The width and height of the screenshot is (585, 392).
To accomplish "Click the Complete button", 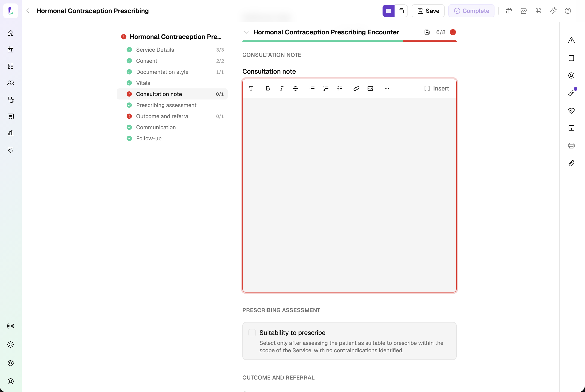I will click(471, 11).
